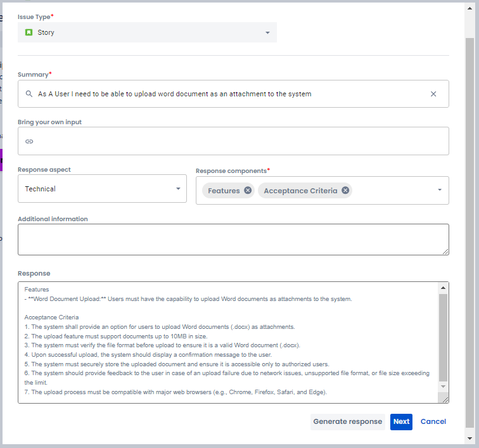The width and height of the screenshot is (479, 448).
Task: Click the Response box scroll up arrow
Action: click(x=444, y=288)
